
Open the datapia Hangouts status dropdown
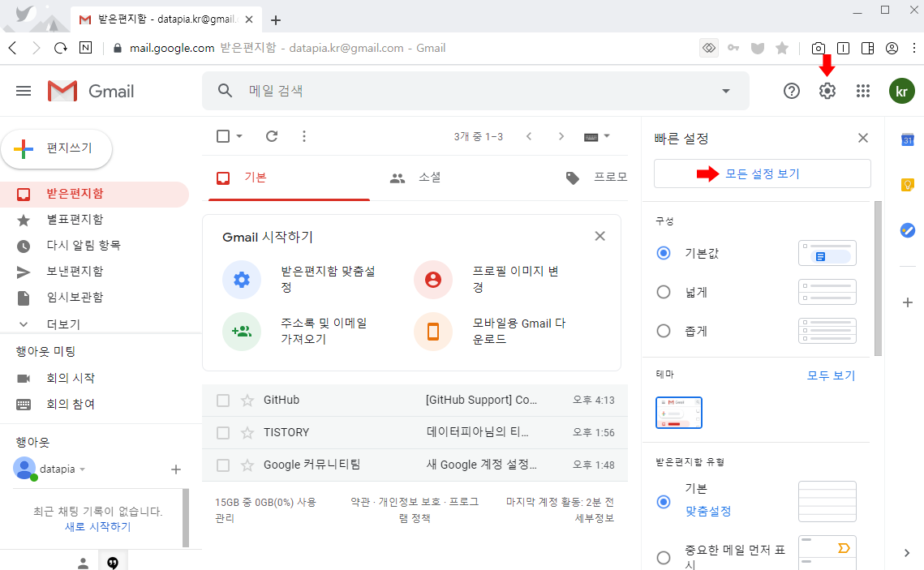(83, 469)
